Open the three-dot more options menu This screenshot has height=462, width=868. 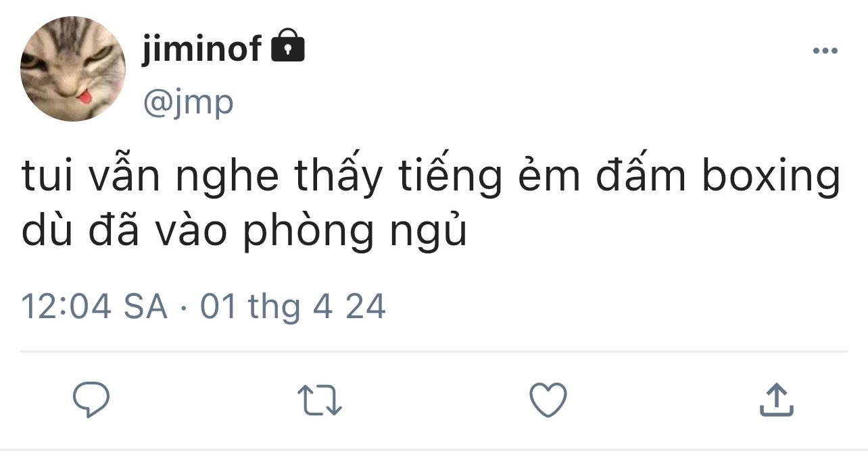click(825, 51)
